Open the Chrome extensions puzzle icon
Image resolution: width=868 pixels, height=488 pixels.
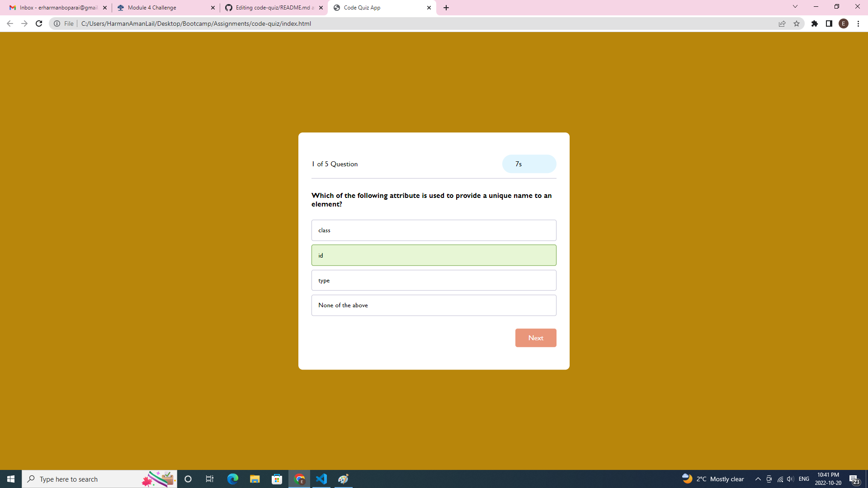pyautogui.click(x=815, y=23)
